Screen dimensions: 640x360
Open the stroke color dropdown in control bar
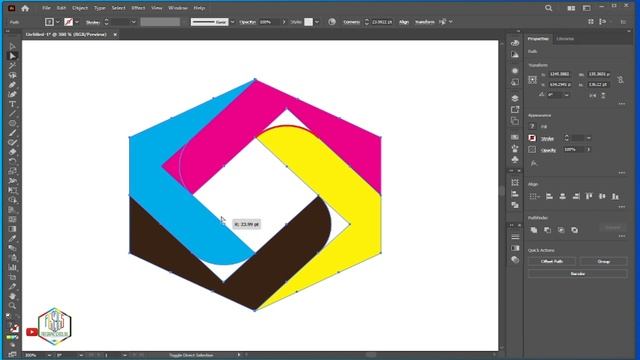coord(77,22)
